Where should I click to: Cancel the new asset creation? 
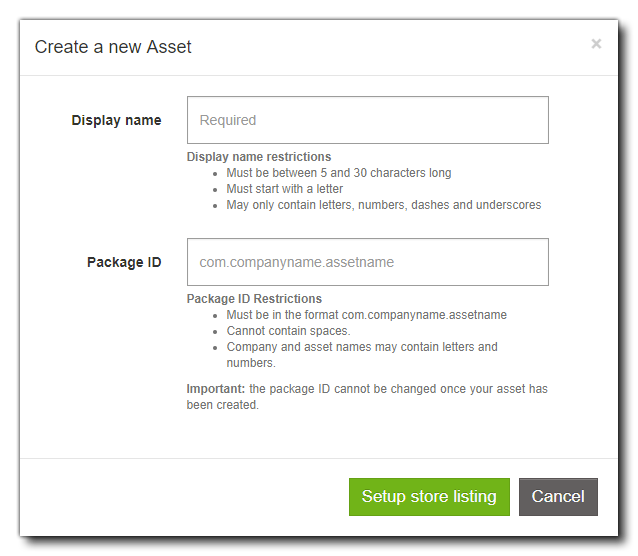pyautogui.click(x=558, y=497)
